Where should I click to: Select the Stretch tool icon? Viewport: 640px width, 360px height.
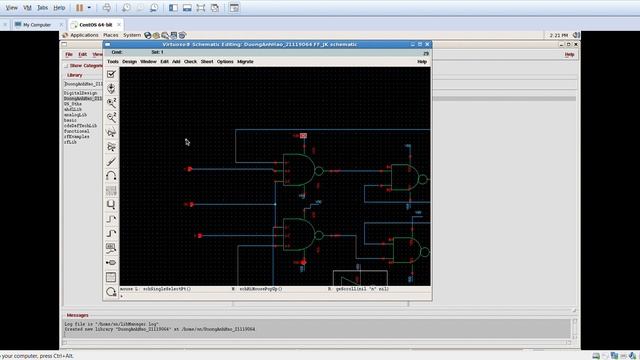click(111, 132)
